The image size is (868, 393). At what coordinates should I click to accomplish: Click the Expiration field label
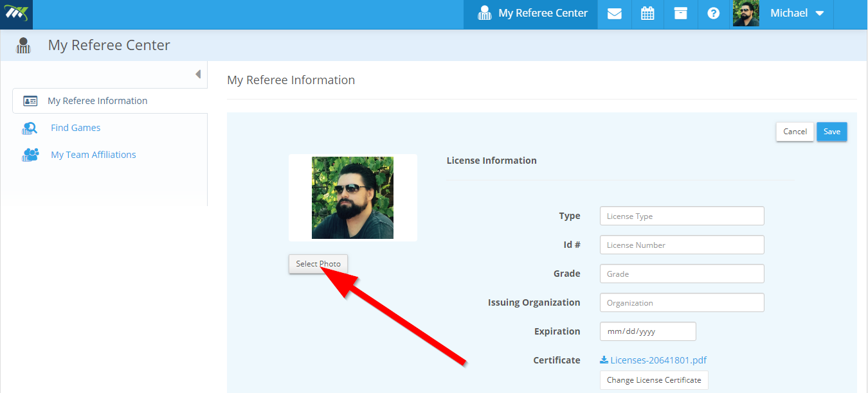coord(557,331)
